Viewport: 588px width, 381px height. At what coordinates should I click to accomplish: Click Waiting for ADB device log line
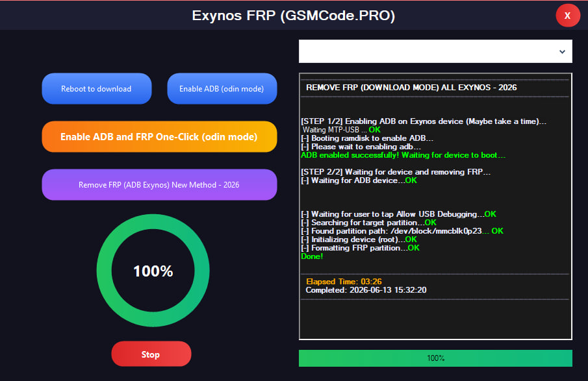coord(359,180)
